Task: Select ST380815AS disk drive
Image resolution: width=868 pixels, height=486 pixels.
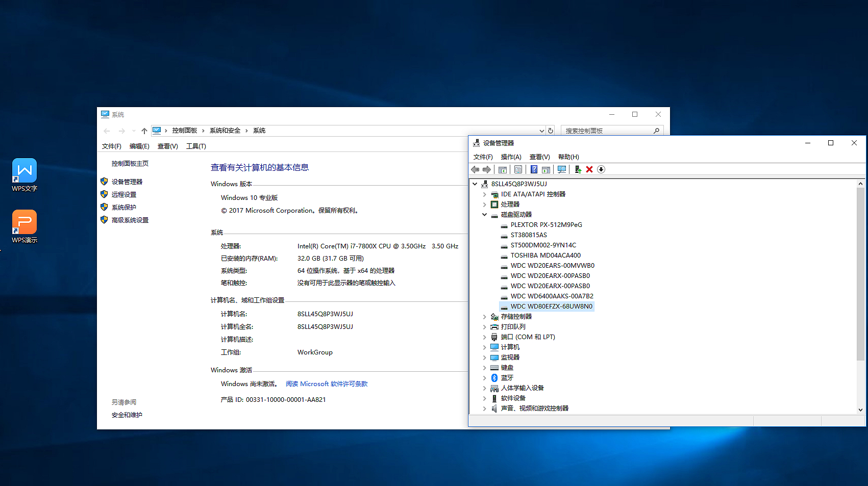Action: [529, 235]
